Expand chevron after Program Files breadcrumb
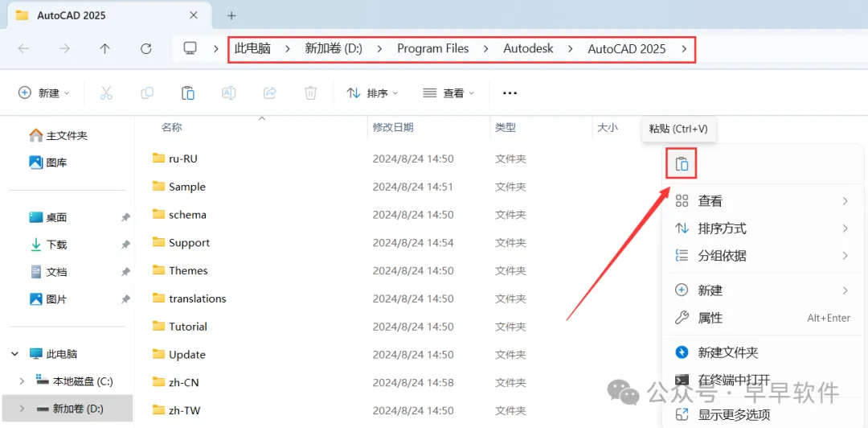 [x=485, y=49]
